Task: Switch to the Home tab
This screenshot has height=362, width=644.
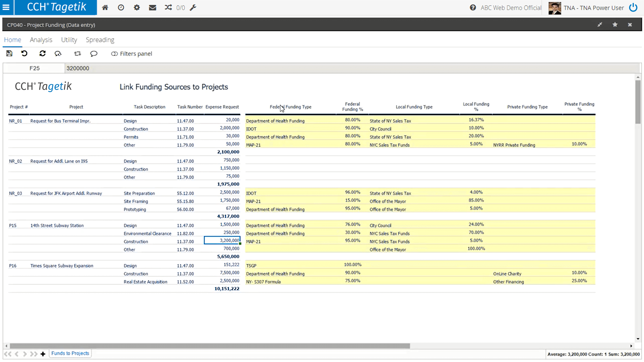Action: (12, 40)
